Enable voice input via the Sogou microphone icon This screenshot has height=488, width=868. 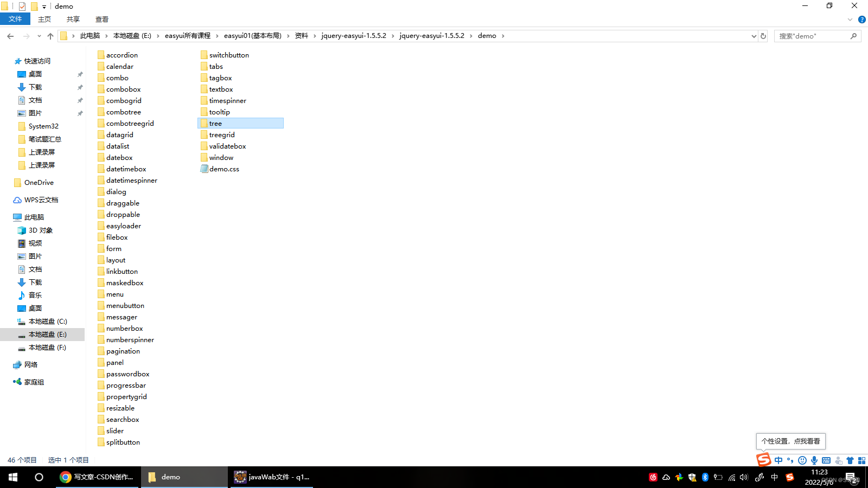[x=814, y=460]
